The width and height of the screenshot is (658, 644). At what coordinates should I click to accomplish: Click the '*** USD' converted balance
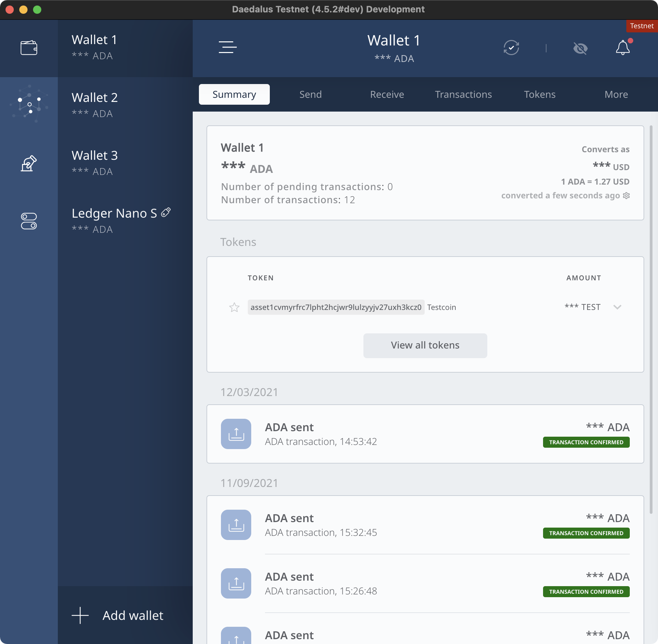pyautogui.click(x=611, y=166)
